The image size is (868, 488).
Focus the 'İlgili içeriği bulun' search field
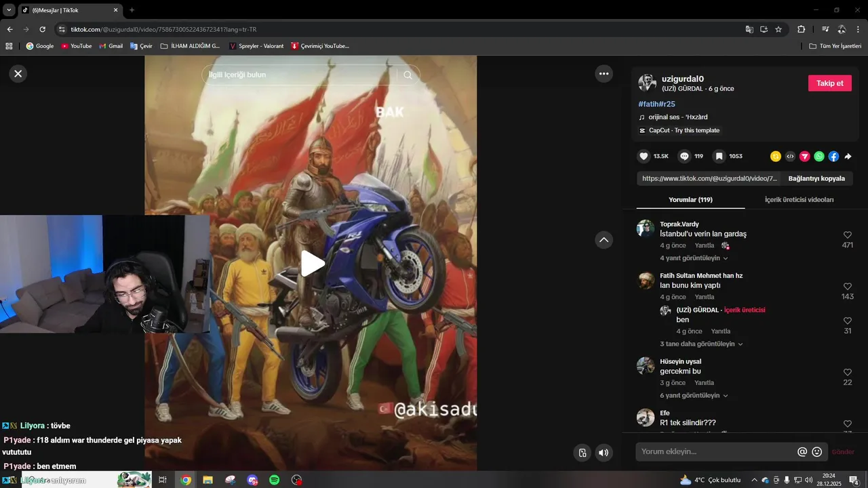click(298, 75)
